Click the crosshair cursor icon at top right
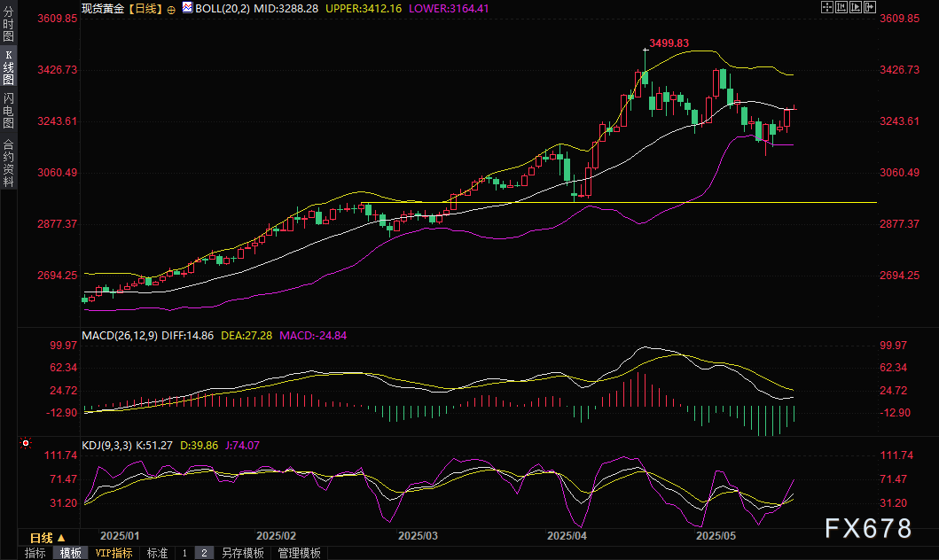Viewport: 939px width, 560px height. [x=827, y=7]
